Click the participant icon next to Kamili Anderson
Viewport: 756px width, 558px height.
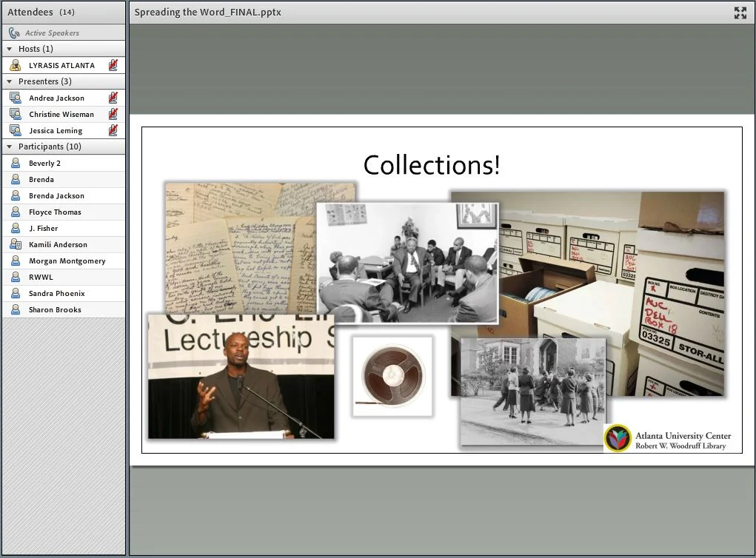[16, 244]
